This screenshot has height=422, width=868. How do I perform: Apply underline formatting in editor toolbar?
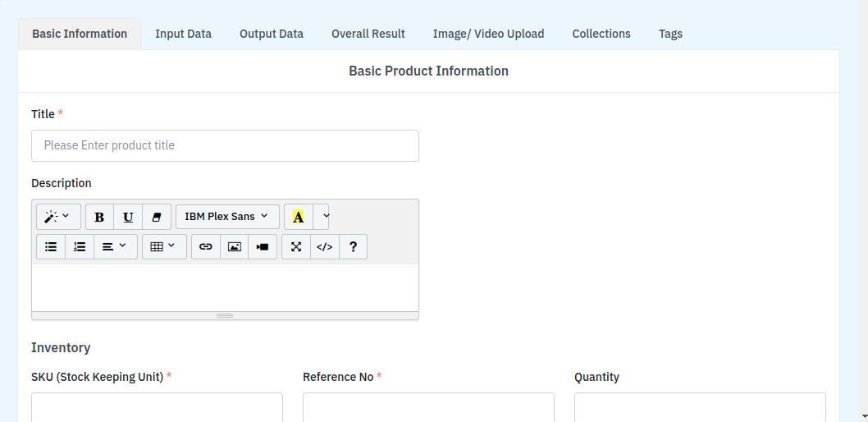128,217
